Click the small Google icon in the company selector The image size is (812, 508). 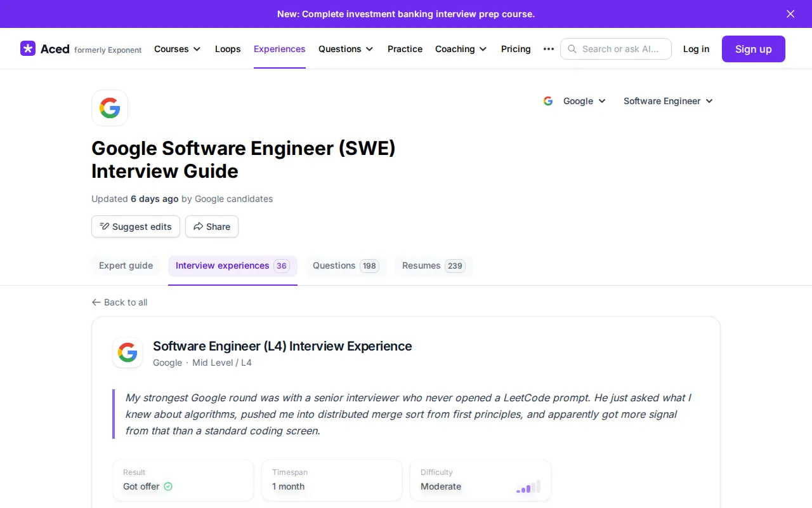pyautogui.click(x=548, y=101)
